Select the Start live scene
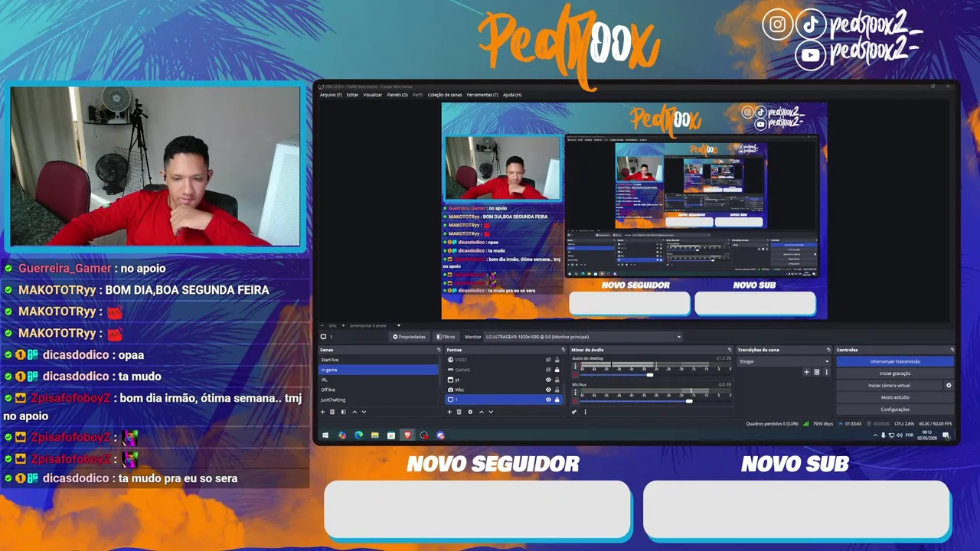The width and height of the screenshot is (980, 551). [379, 360]
